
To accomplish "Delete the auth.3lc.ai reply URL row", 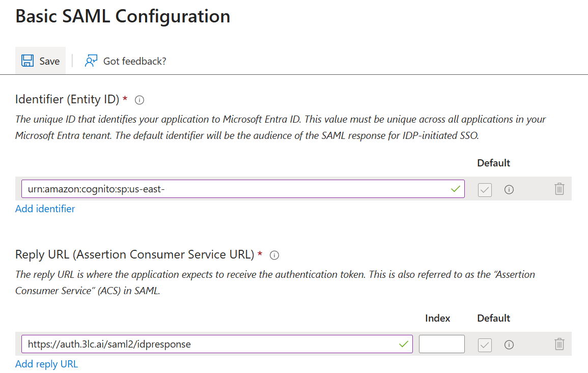I will [559, 344].
